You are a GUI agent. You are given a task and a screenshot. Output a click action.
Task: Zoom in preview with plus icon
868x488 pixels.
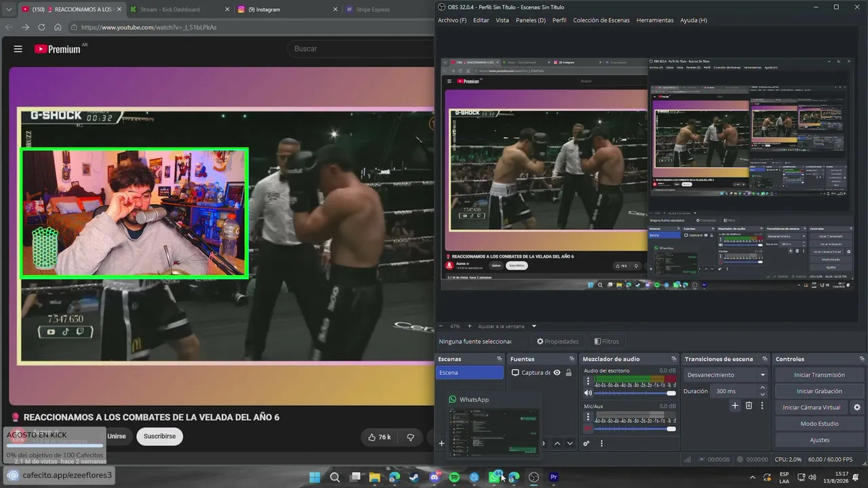coord(469,326)
